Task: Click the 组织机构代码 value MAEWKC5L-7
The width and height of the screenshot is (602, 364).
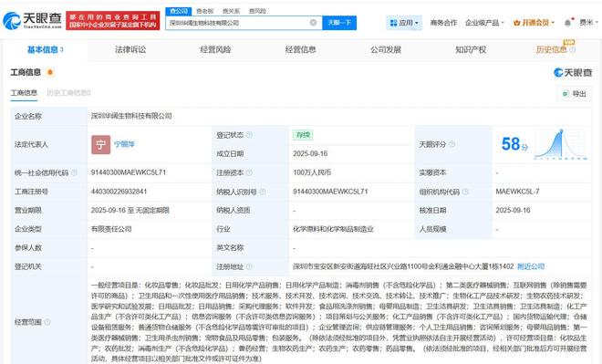Action: pos(517,192)
